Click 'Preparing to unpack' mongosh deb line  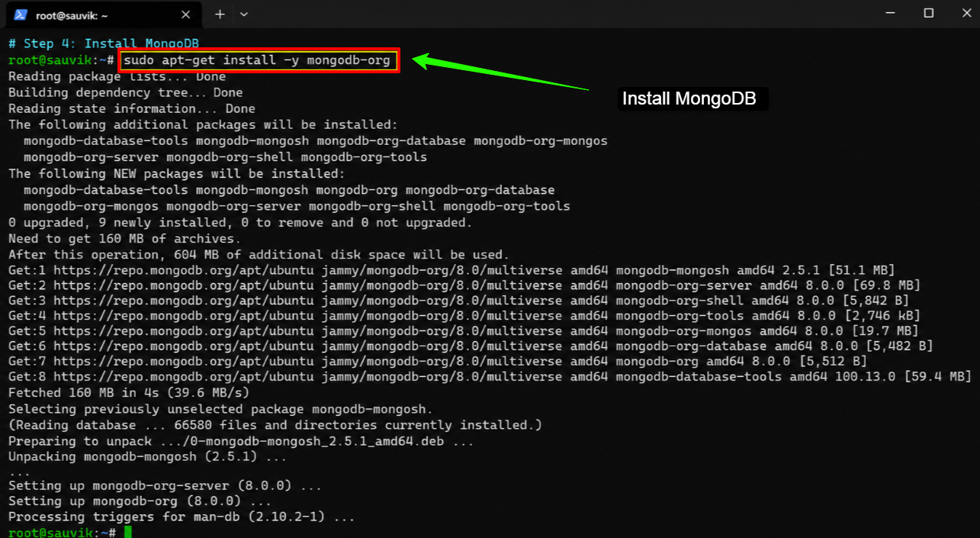click(x=241, y=441)
